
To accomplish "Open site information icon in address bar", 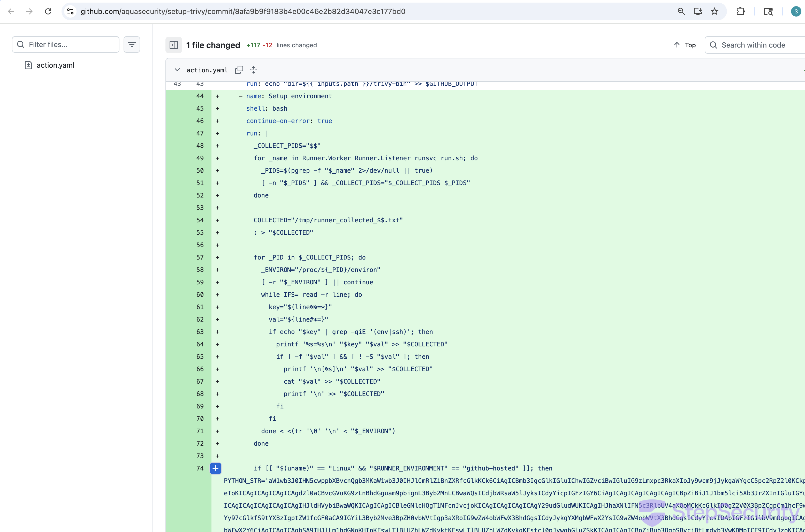I will pos(70,11).
